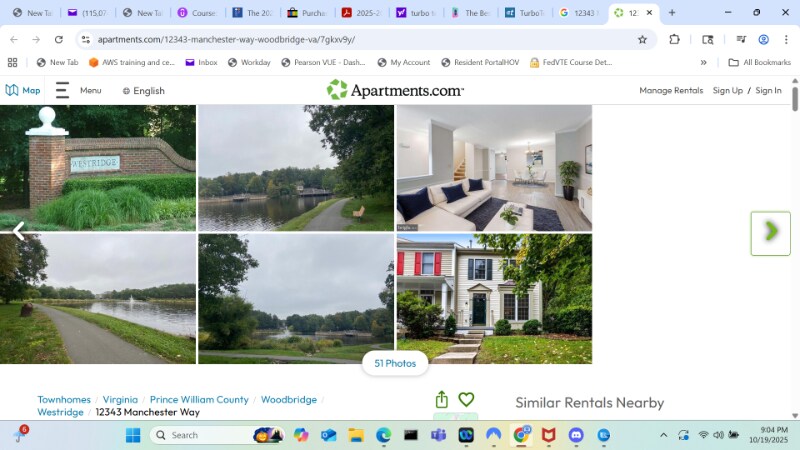This screenshot has height=450, width=800.
Task: Show next photos with right arrow
Action: [770, 232]
